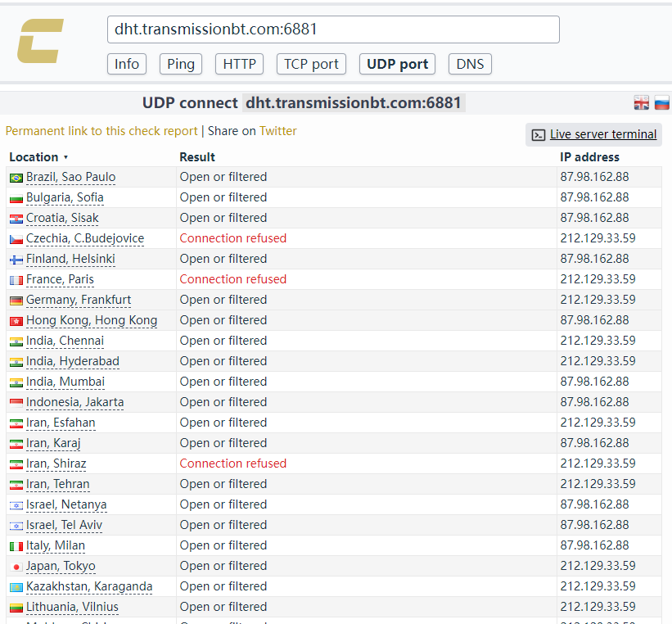Sort table by the Location column arrow
Image resolution: width=672 pixels, height=624 pixels.
click(65, 157)
